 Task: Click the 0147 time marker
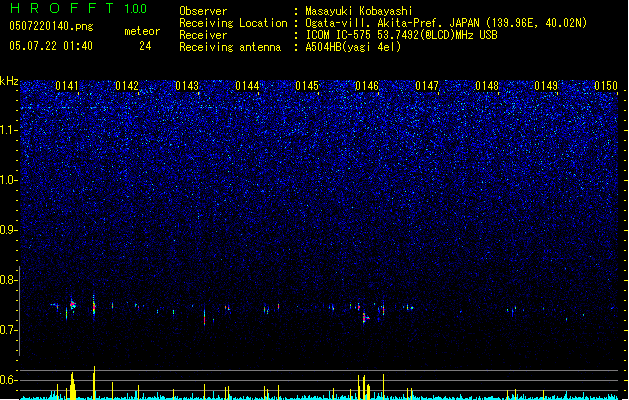click(427, 86)
